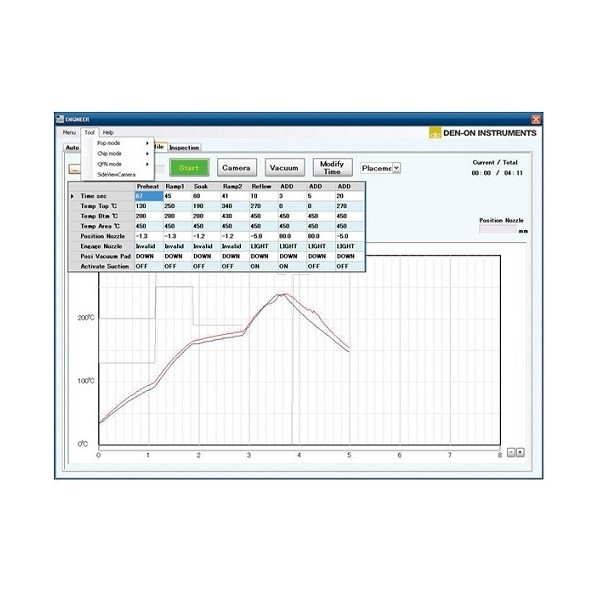
Task: Click the row selector arrow beside Time sec
Action: (x=72, y=196)
